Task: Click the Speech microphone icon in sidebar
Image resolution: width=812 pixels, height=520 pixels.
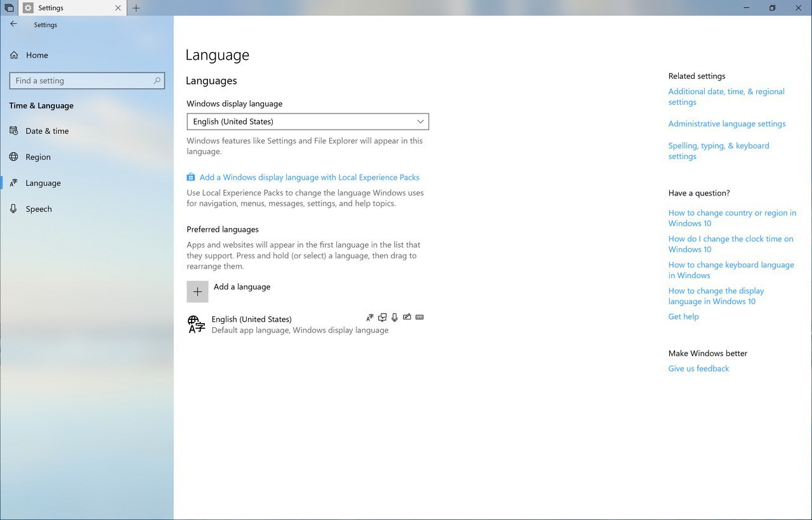Action: 14,209
